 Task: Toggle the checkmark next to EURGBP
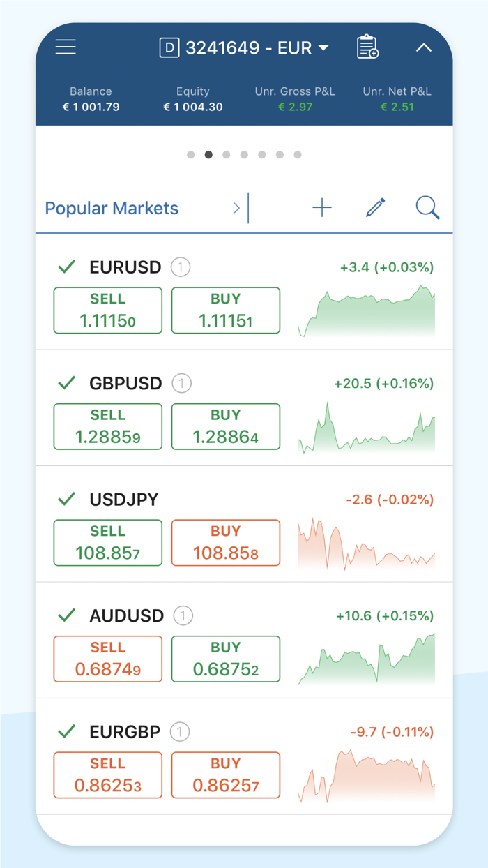67,731
